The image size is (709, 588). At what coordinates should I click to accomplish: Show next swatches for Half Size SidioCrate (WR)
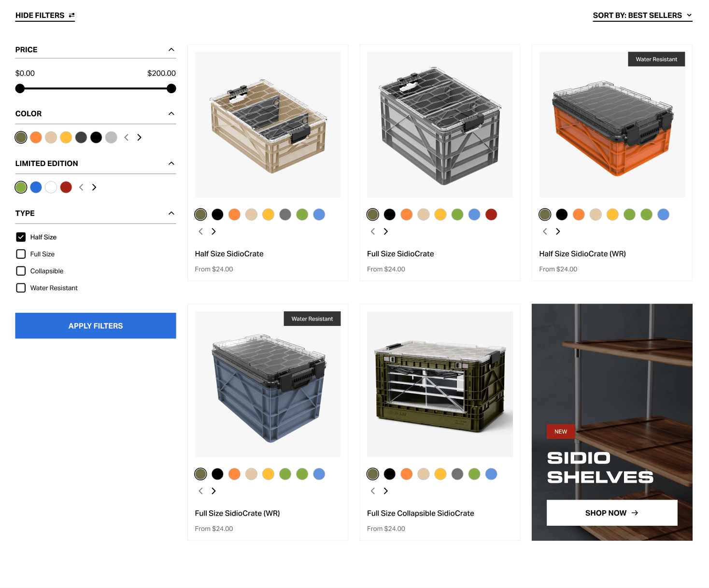click(558, 232)
